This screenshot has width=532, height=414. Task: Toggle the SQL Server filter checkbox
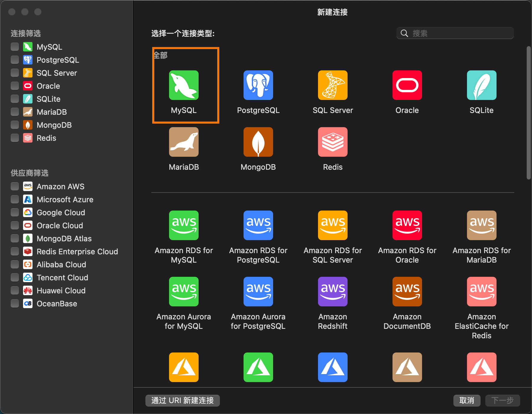click(x=15, y=73)
